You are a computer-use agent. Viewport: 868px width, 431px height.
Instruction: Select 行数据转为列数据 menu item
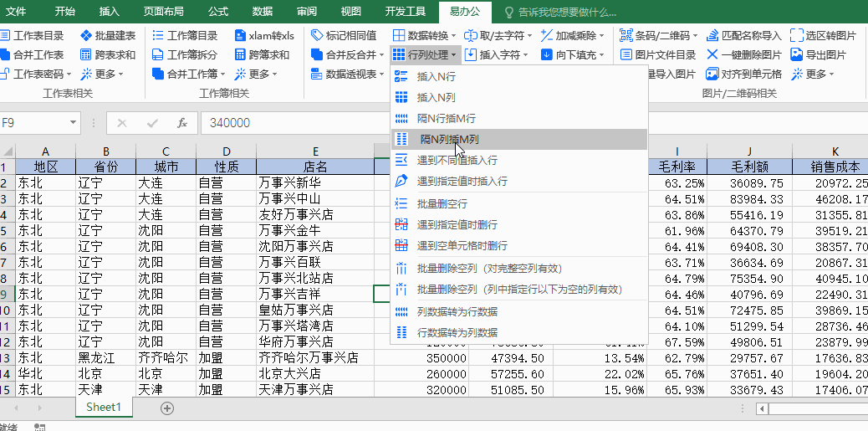518,332
